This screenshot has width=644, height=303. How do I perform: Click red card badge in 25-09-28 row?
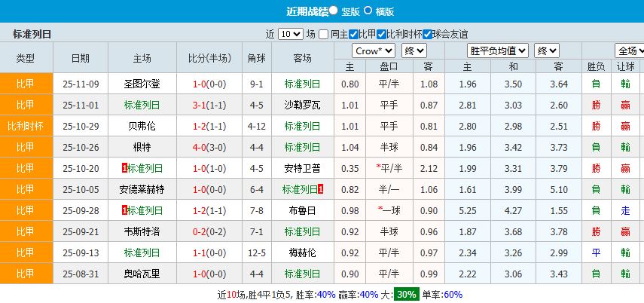124,210
